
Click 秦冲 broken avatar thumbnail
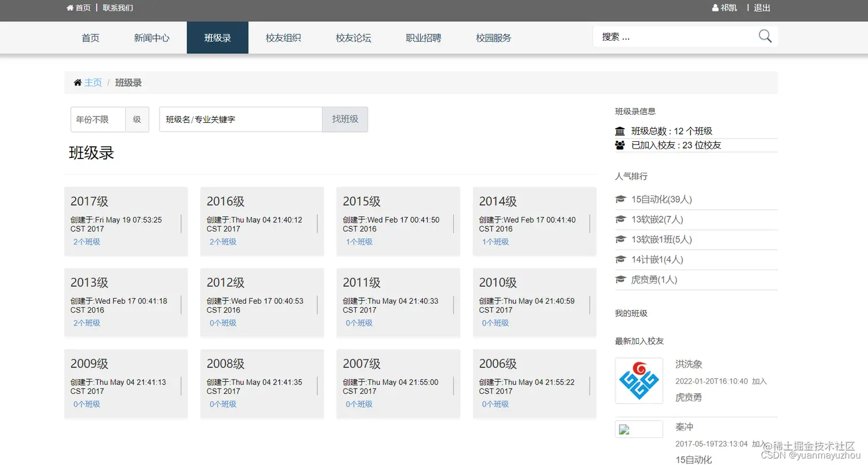[x=639, y=429]
